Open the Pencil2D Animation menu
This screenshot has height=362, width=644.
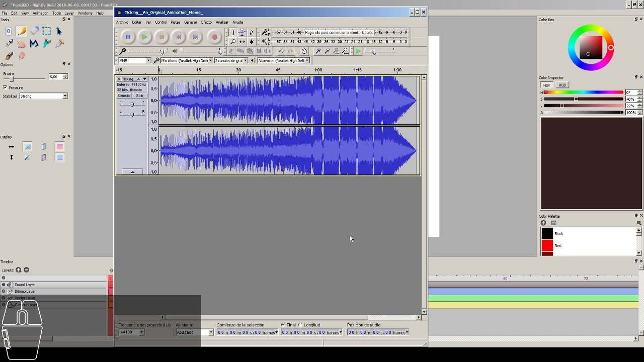click(40, 13)
